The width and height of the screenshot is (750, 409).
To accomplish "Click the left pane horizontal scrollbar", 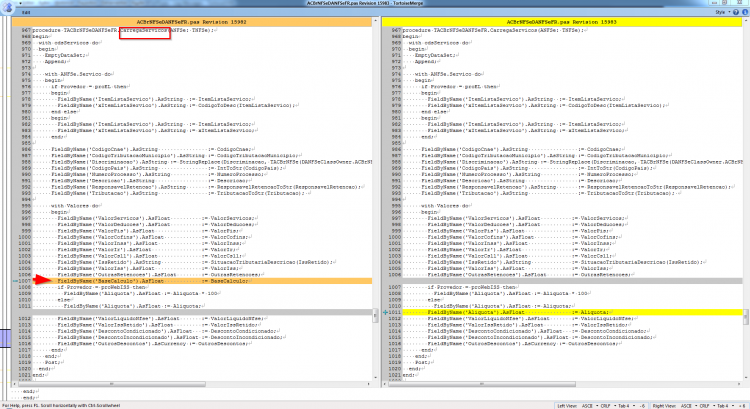I will (111, 384).
